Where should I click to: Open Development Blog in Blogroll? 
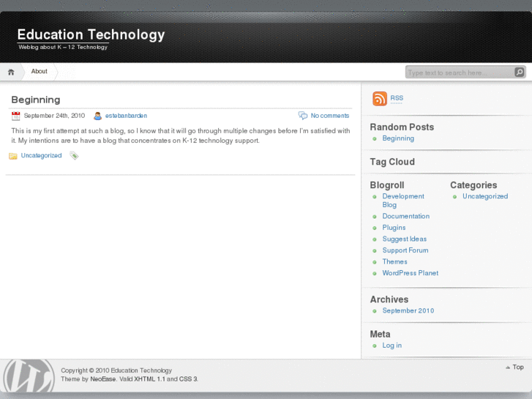[403, 201]
